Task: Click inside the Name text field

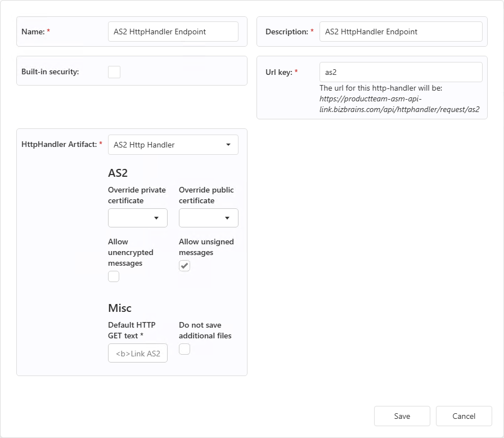Action: [173, 32]
